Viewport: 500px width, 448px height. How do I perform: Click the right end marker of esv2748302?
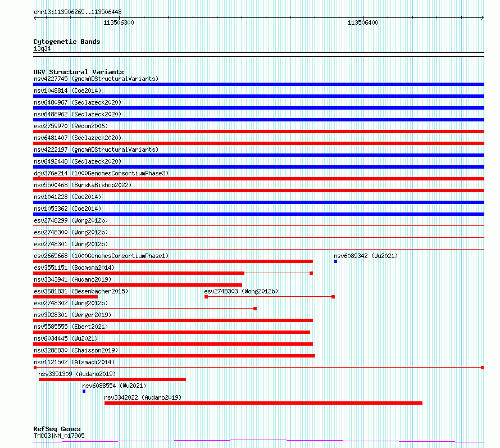coord(255,309)
